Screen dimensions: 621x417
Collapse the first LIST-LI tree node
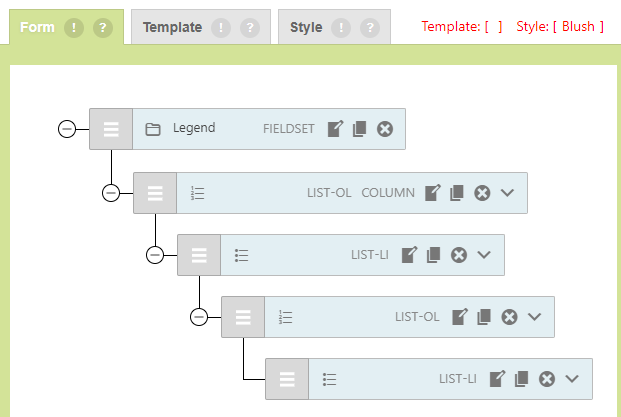[x=155, y=255]
